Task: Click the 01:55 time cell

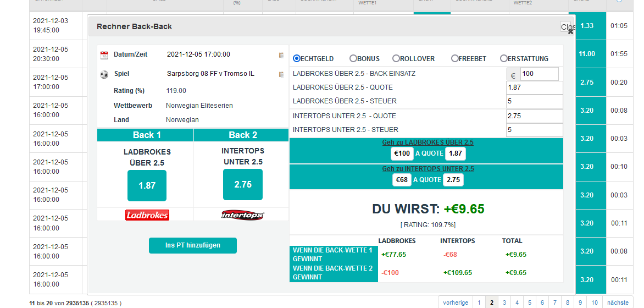Action: click(x=619, y=54)
